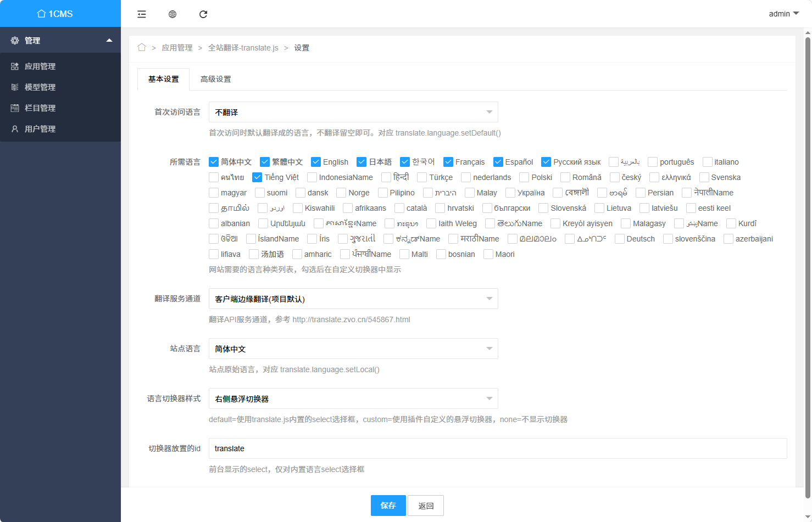
Task: Click the refresh page icon
Action: tap(203, 14)
